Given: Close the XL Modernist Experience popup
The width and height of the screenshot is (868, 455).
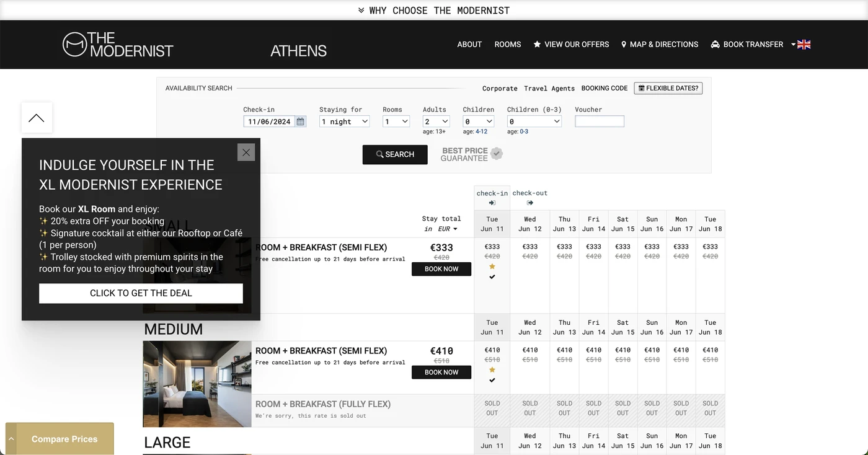Looking at the screenshot, I should (246, 152).
